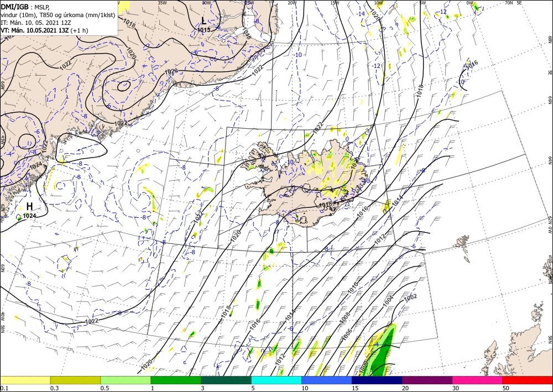Click the '30' legend scale value
Viewport: 553px width, 392px height.
point(456,388)
